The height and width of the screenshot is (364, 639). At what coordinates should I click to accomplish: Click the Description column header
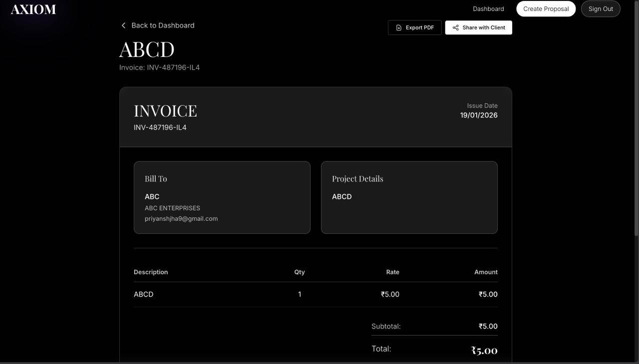150,272
